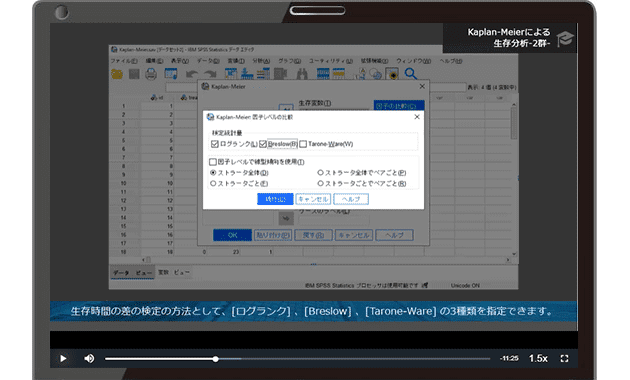Click the Go to variable icon
This screenshot has width=630, height=380.
pos(247,74)
